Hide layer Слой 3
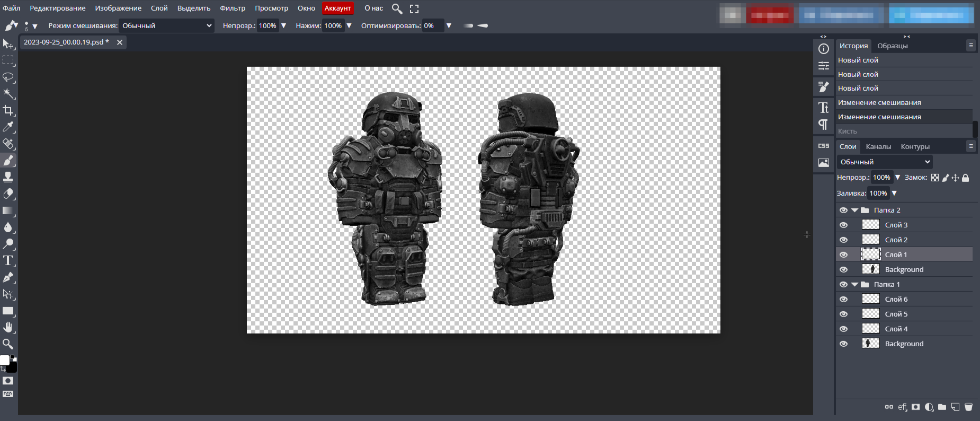980x421 pixels. coord(843,225)
